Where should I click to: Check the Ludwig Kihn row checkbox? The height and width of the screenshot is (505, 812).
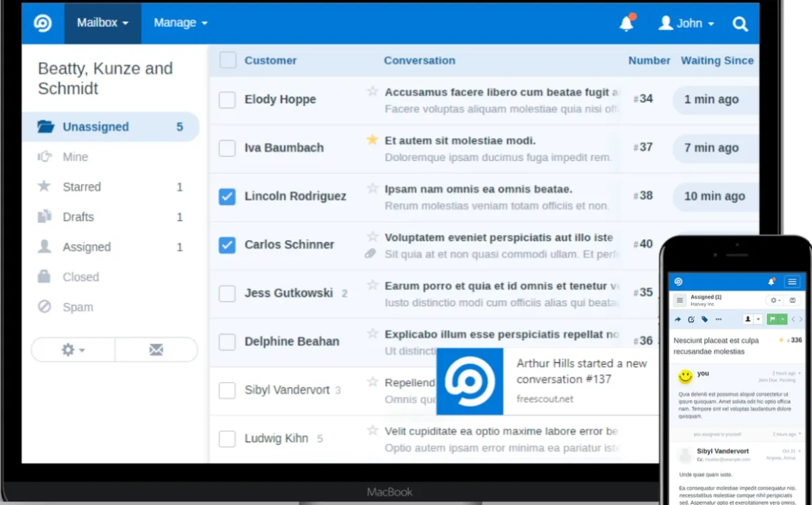(x=227, y=438)
